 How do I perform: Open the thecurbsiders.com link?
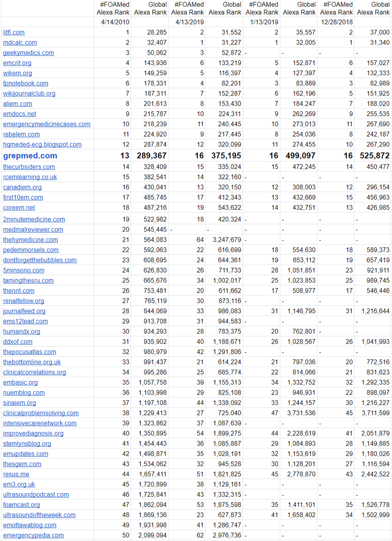tap(29, 167)
